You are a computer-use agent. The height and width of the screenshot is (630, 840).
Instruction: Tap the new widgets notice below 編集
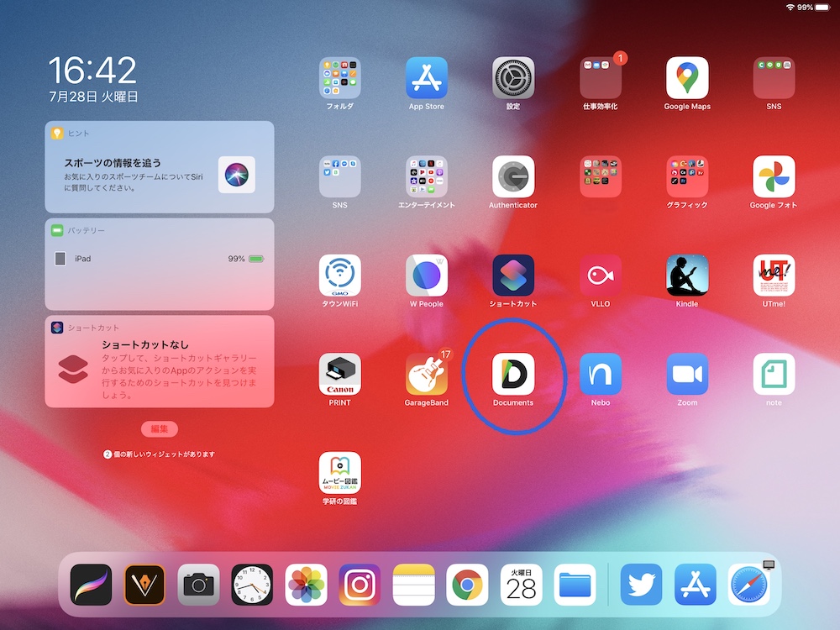(159, 454)
